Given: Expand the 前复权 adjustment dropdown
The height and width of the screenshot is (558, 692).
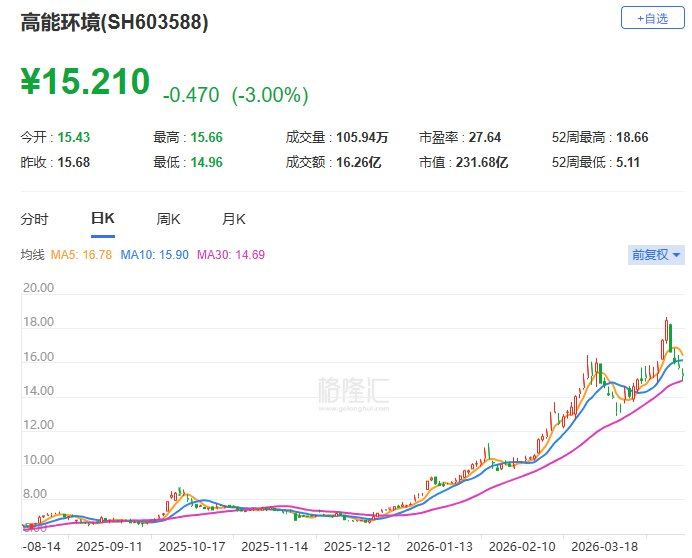Looking at the screenshot, I should point(656,255).
